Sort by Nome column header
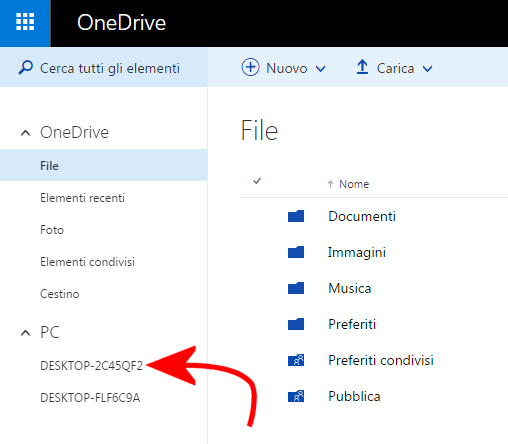 [x=354, y=184]
